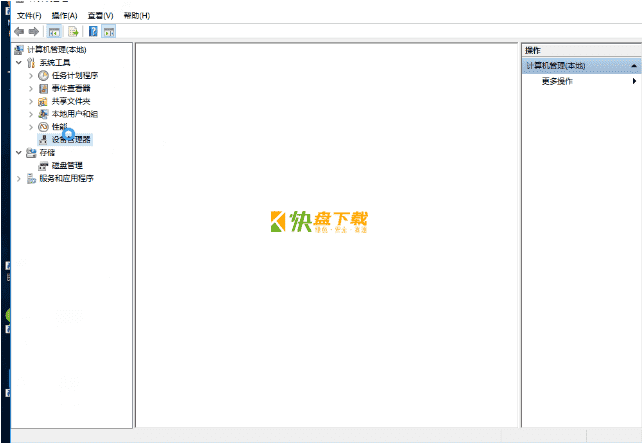Select 共享文件夹 in the tree
The height and width of the screenshot is (443, 642).
(x=71, y=101)
